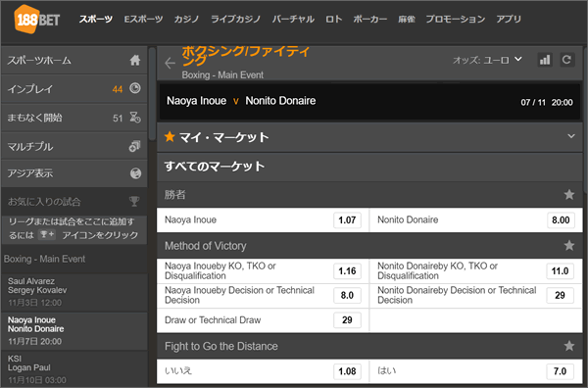Click the sidebar vertical scrollbar

pos(152,94)
